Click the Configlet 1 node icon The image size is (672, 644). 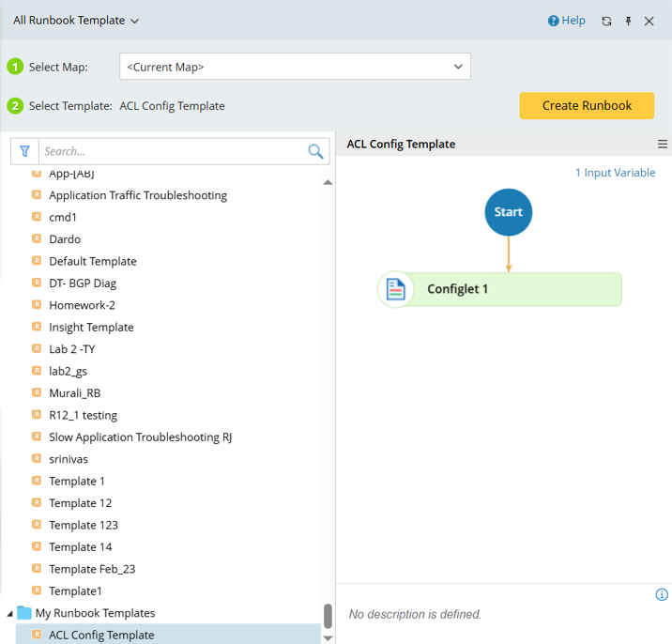tap(395, 289)
